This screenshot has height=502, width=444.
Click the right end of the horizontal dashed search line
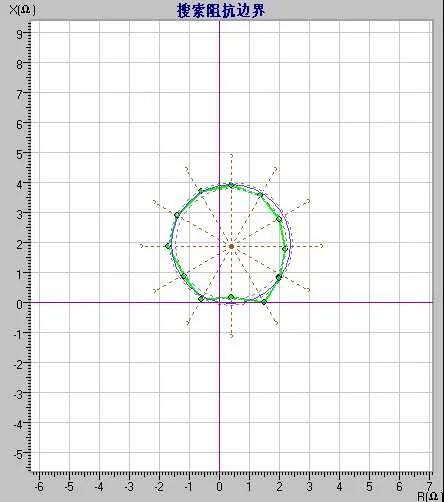[x=322, y=246]
